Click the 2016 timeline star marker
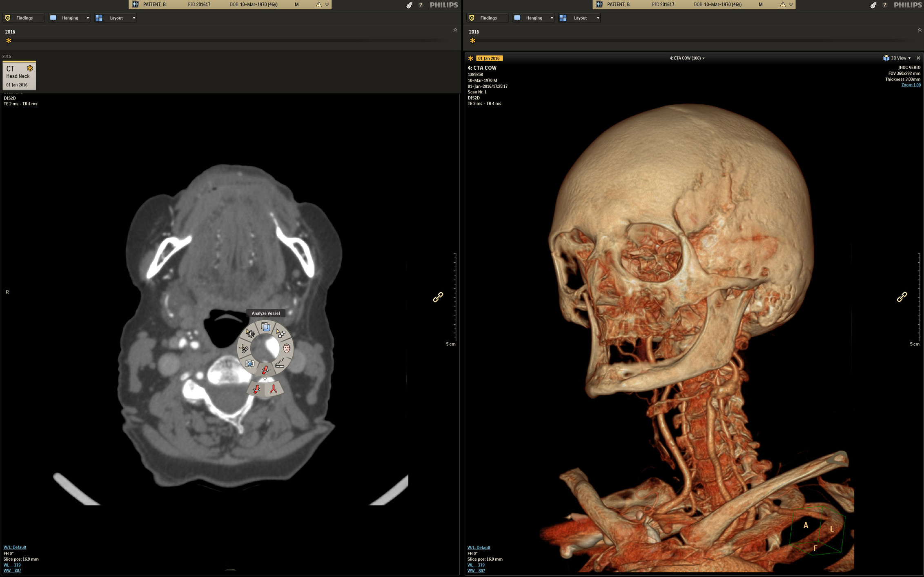This screenshot has width=924, height=577. pyautogui.click(x=9, y=40)
